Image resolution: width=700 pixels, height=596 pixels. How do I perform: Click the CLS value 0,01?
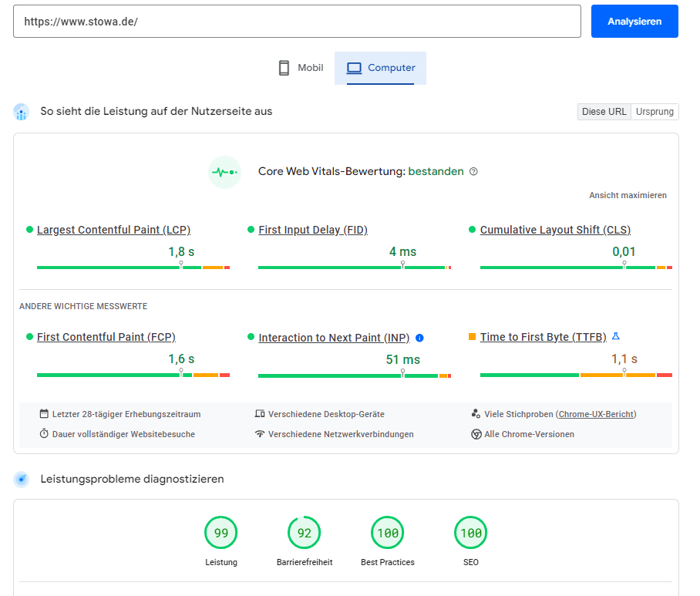pos(624,252)
